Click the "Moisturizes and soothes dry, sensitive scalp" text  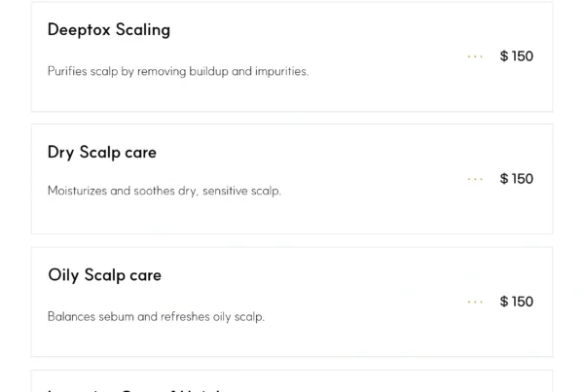click(164, 191)
